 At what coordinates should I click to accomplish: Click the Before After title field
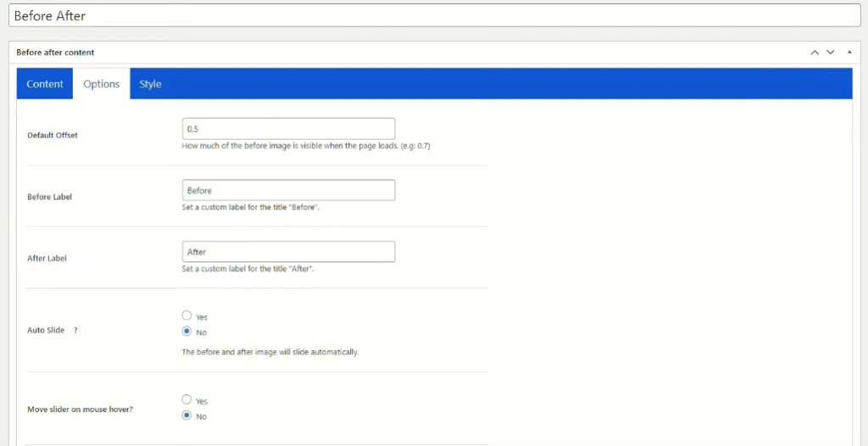pos(435,15)
